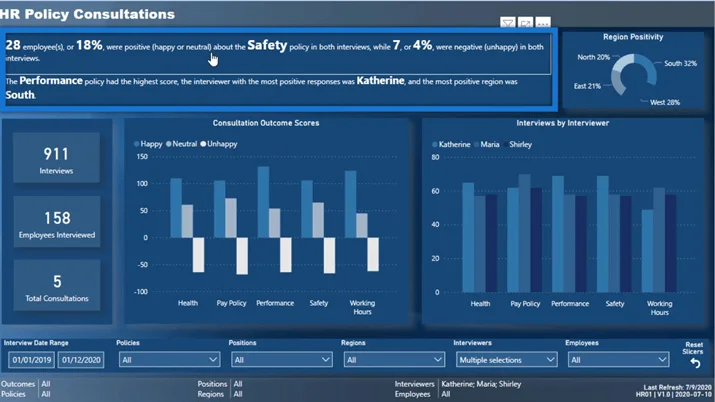Select the Katherine legend marker

click(x=435, y=144)
